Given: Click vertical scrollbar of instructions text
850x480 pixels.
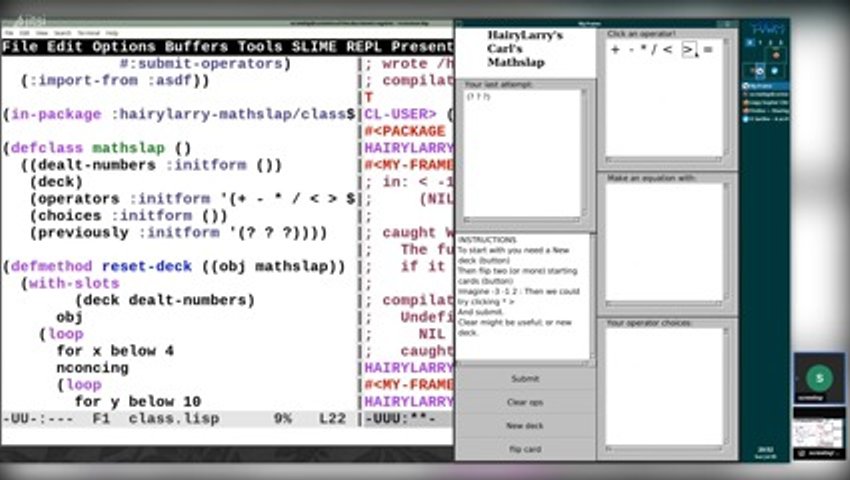Looking at the screenshot, I should [592, 296].
